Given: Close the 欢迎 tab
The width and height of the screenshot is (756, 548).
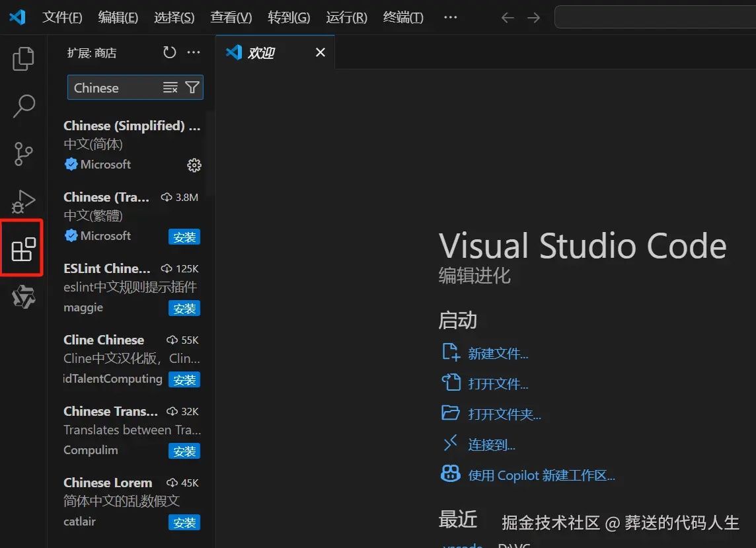Looking at the screenshot, I should point(320,52).
